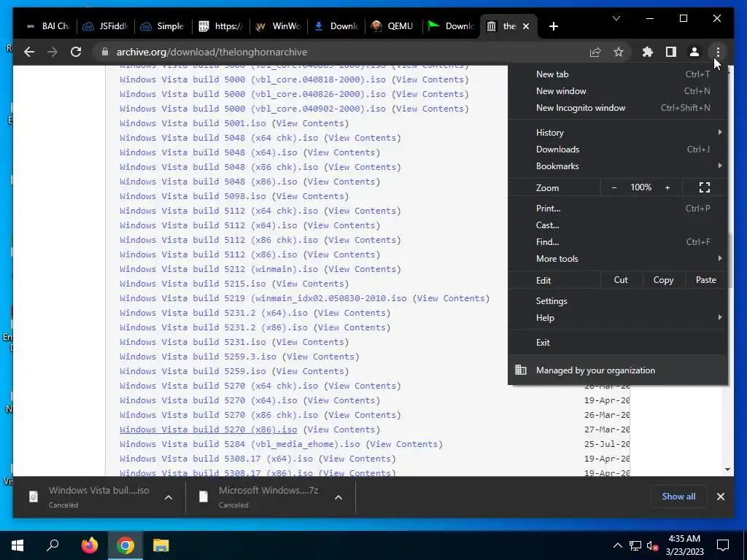Open Windows Vista build 5001.iso link
Screen dimensions: 747x560
pos(193,123)
